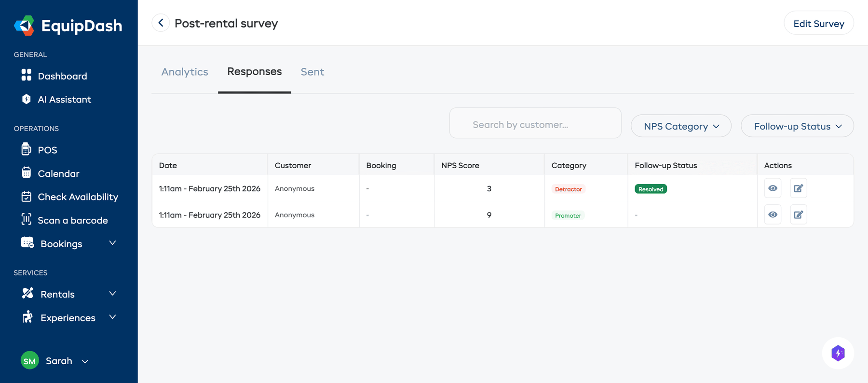Switch to the Analytics tab
Image resolution: width=868 pixels, height=383 pixels.
tap(185, 72)
